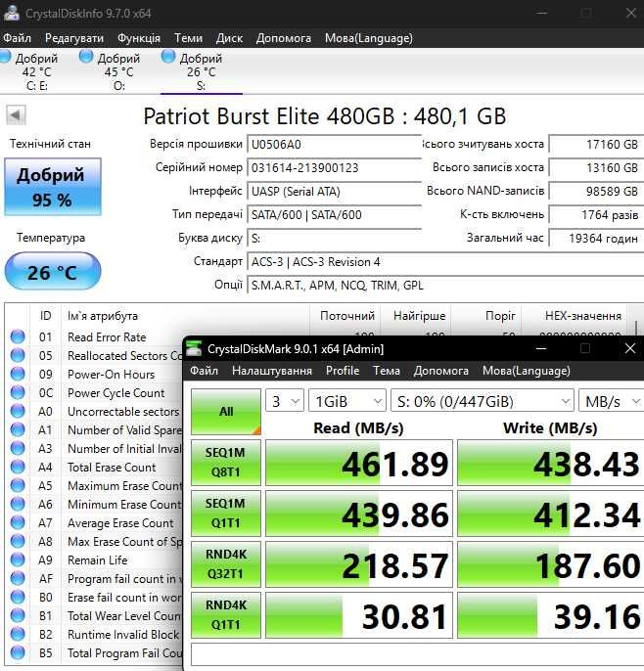Open Мова(Language) menu in CrystalDiskMark
Viewport: 644px width, 671px height.
[527, 370]
